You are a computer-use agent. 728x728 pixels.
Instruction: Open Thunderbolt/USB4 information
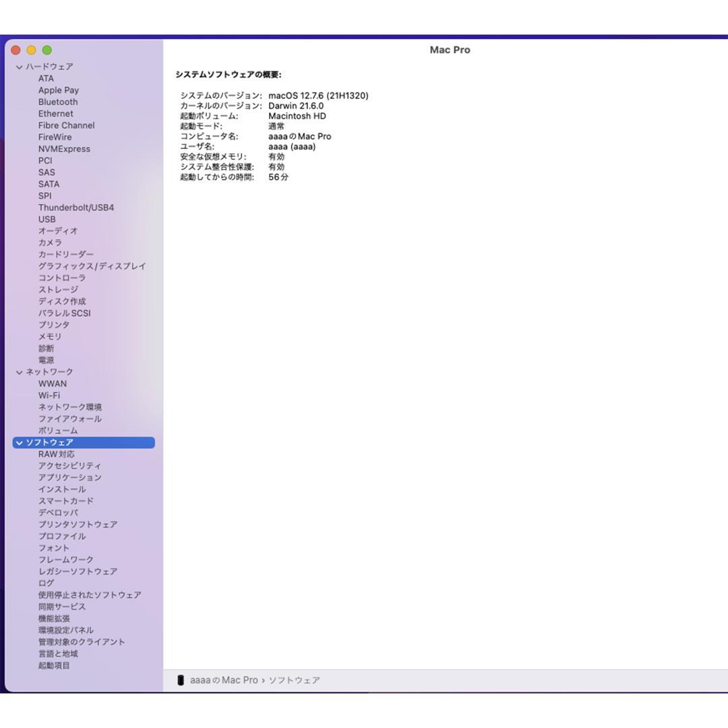tap(76, 208)
